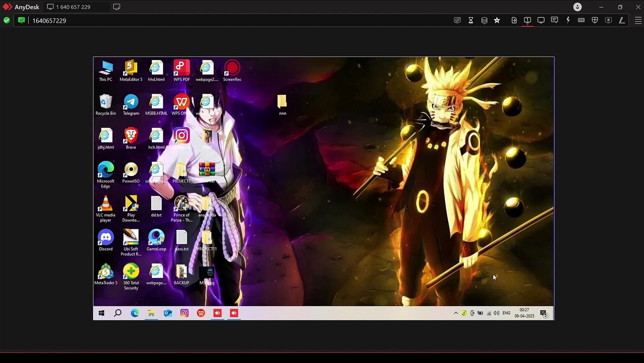Click the shield Permissions icon in AnyDesk
Image resolution: width=644 pixels, height=363 pixels.
click(595, 20)
